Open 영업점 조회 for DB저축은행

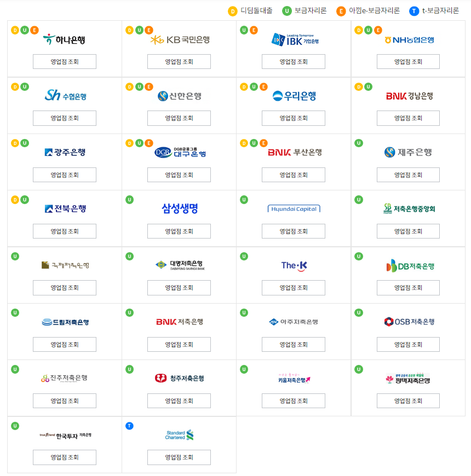coord(408,288)
